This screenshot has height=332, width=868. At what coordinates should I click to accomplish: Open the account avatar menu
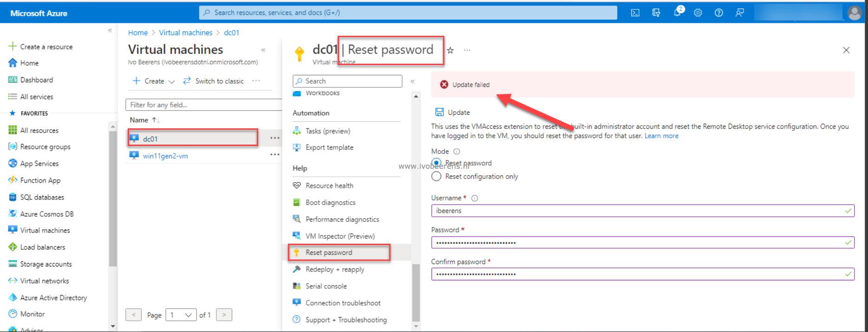coord(855,13)
